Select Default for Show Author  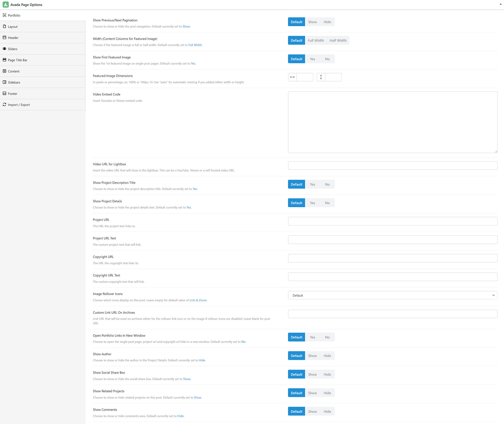coord(296,356)
